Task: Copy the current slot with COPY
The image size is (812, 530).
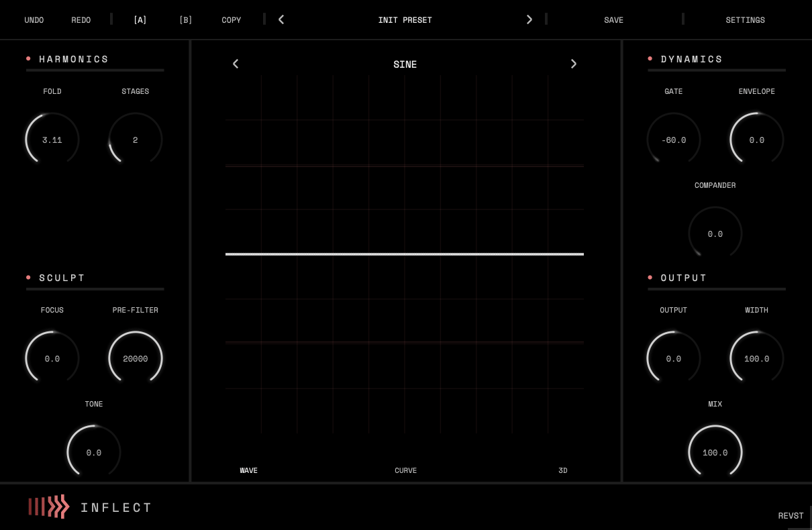Action: [x=232, y=20]
